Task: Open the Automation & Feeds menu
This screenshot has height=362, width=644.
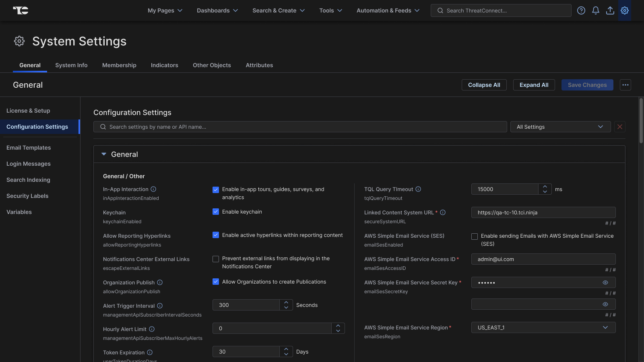Action: 388,10
